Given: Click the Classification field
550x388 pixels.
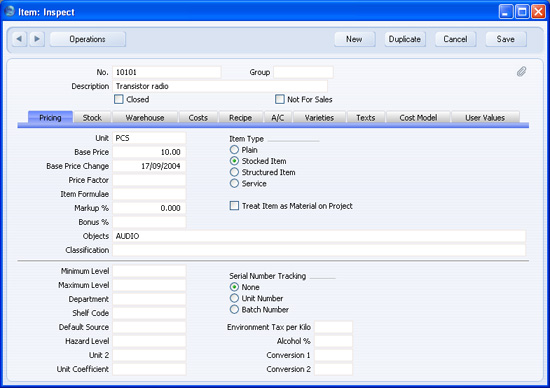Looking at the screenshot, I should (x=319, y=250).
